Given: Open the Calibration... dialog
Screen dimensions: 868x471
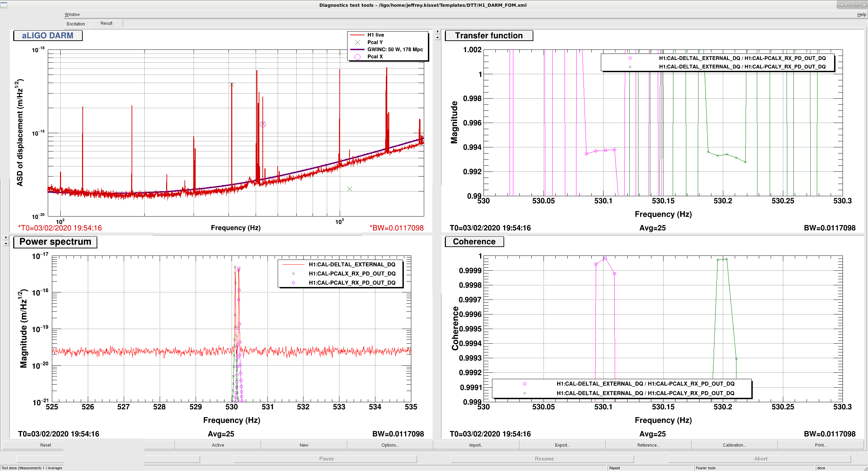Looking at the screenshot, I should [734, 445].
